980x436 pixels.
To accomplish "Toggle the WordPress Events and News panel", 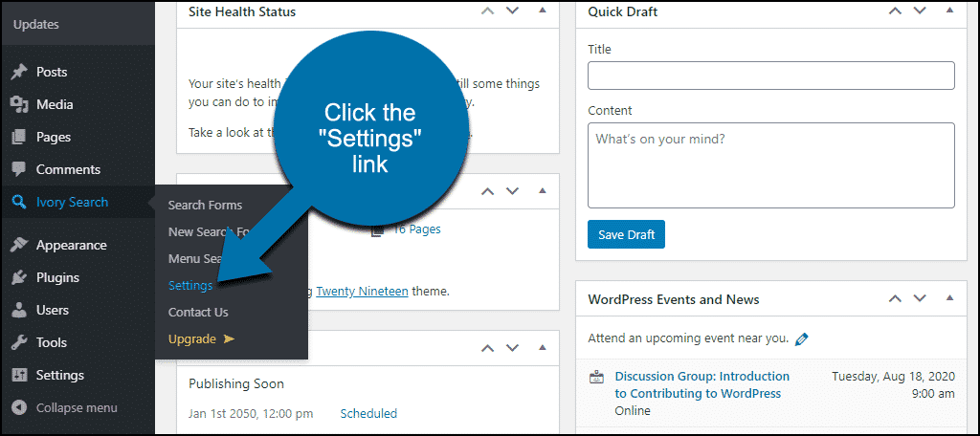I will pos(948,298).
